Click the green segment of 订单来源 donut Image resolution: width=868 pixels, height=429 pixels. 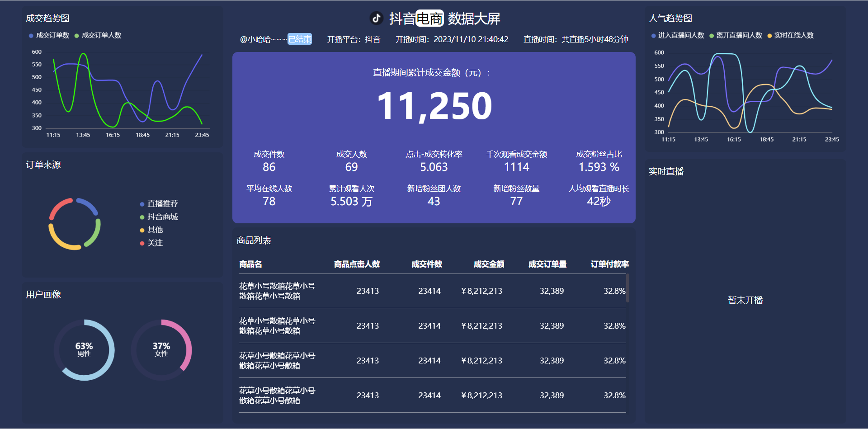tap(94, 234)
